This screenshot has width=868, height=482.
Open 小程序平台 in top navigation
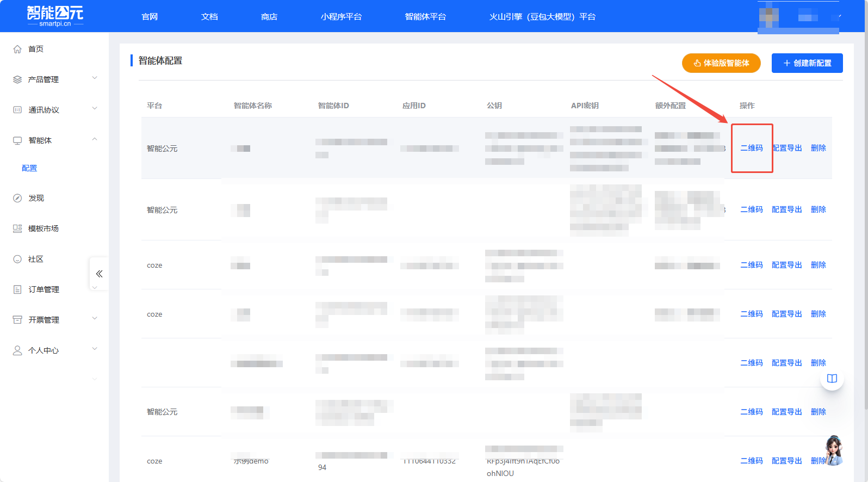(341, 17)
